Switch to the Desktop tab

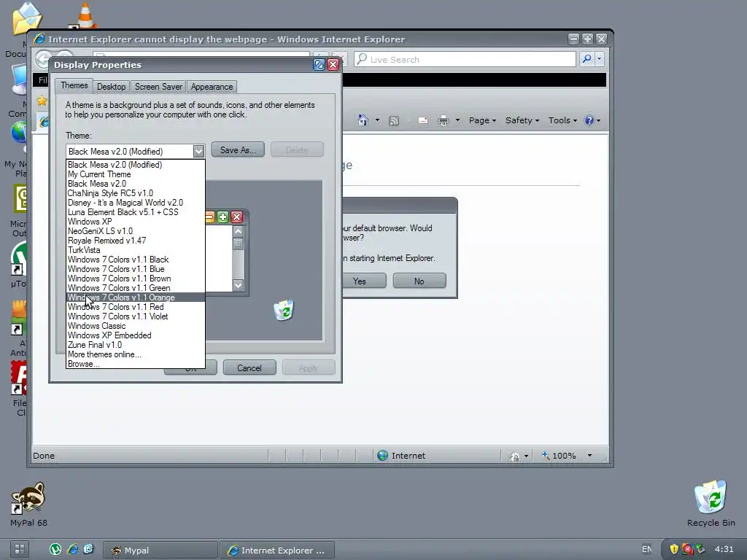[x=111, y=87]
